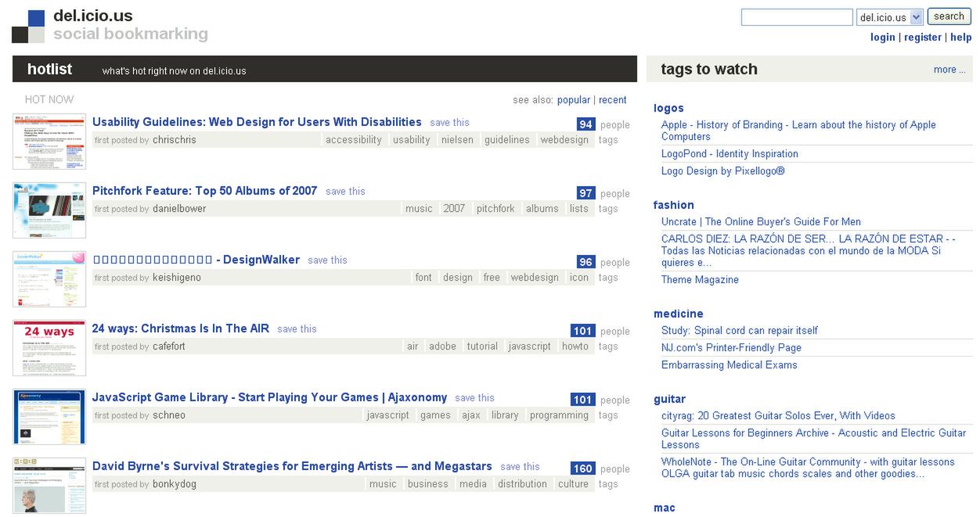The height and width of the screenshot is (517, 980).
Task: Open the Ajaxonomy page thumbnail
Action: pyautogui.click(x=49, y=417)
